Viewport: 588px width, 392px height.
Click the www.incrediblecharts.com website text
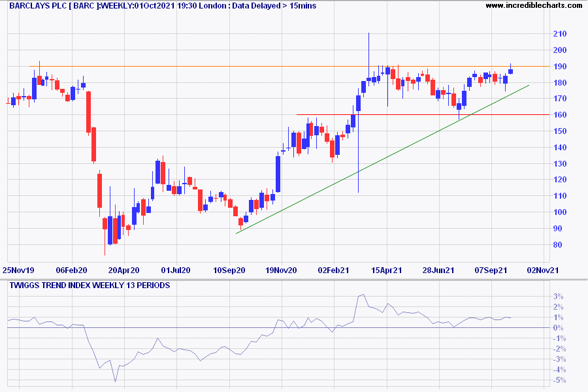pos(534,5)
